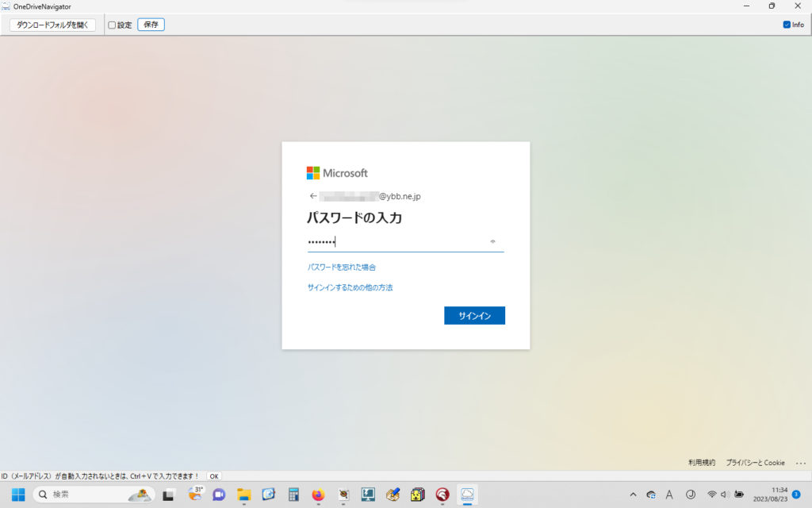The width and height of the screenshot is (812, 508).
Task: Open the サインインするための他の方法 link
Action: click(350, 287)
